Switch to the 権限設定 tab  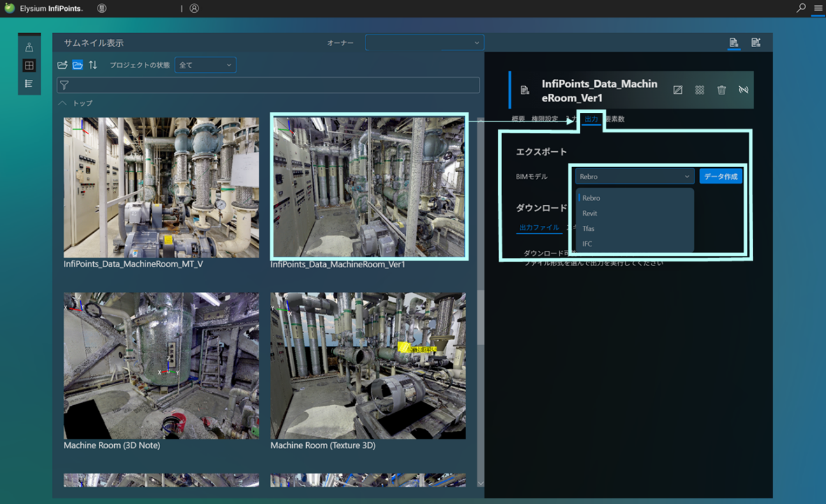tap(544, 119)
